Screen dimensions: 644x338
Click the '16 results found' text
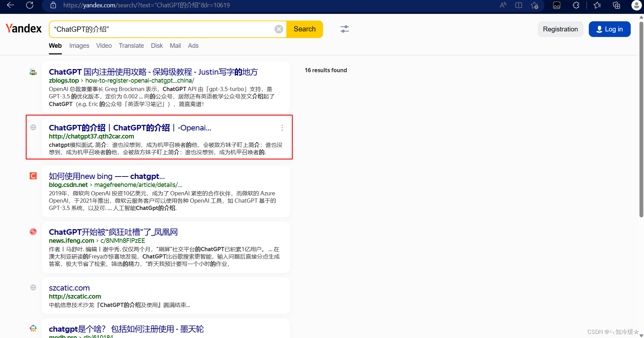pyautogui.click(x=326, y=70)
